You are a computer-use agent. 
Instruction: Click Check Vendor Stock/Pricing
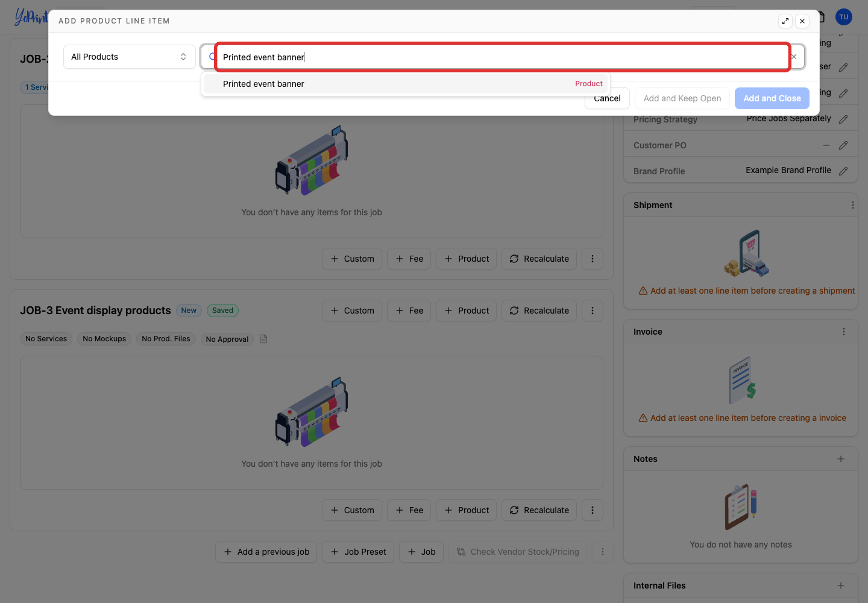pos(518,552)
